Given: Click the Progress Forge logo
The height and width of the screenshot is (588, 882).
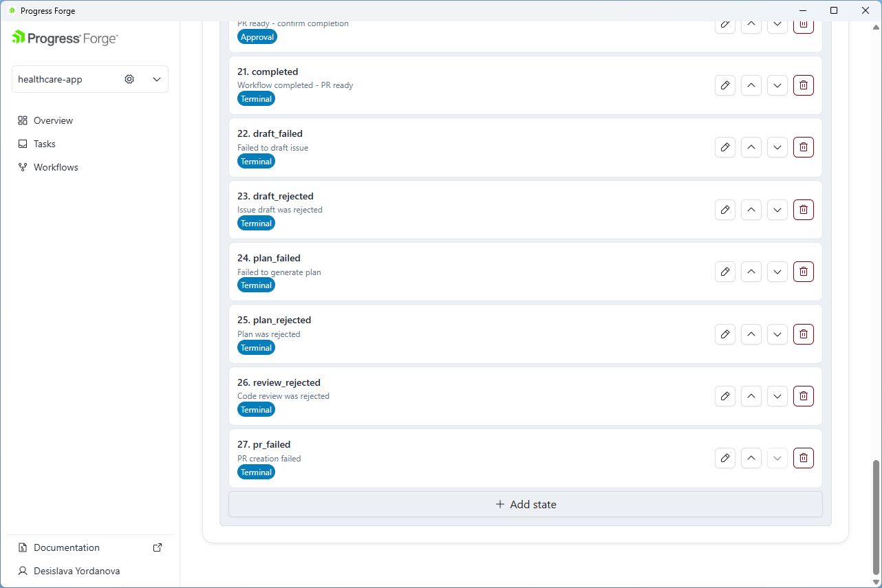Looking at the screenshot, I should click(x=65, y=38).
